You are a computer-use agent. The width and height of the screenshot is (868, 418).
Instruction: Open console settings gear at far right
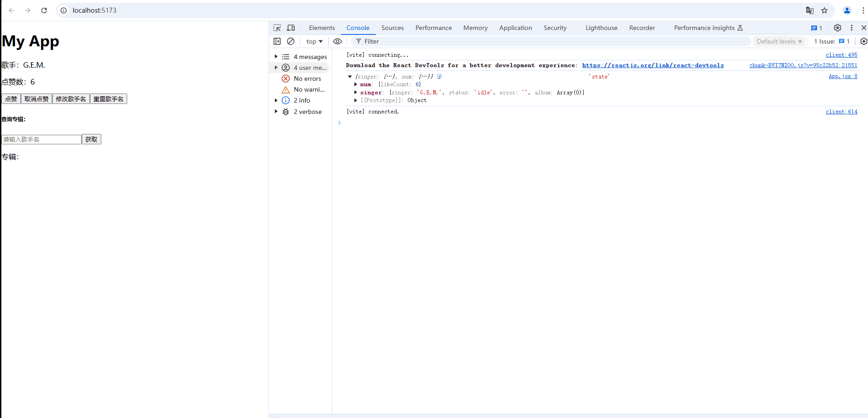[x=863, y=41]
